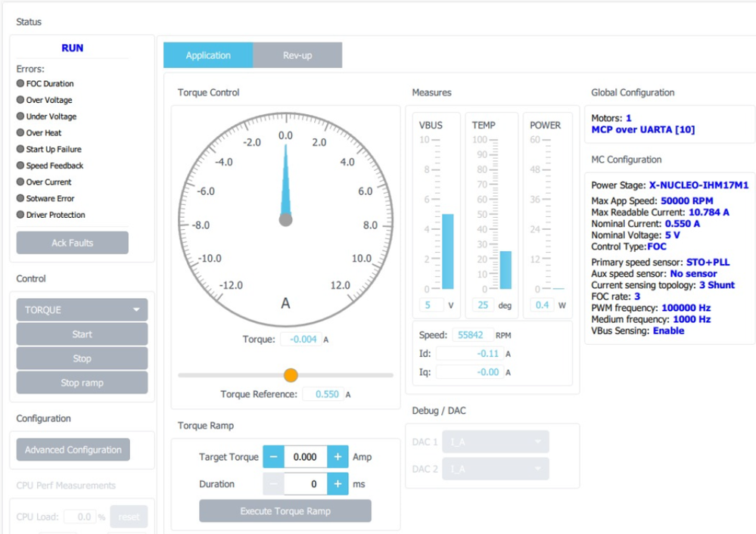Click the Iq current value field
Viewport: 756px width, 534px height.
pos(470,372)
